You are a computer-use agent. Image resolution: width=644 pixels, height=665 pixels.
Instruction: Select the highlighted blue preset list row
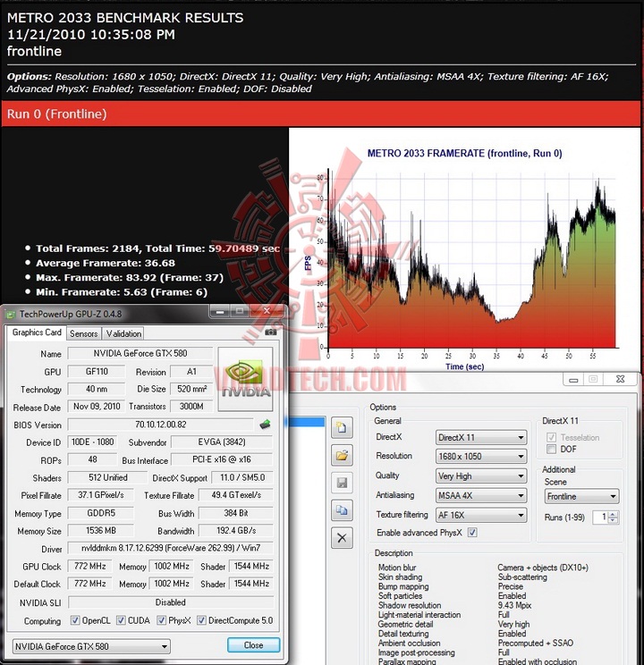[x=307, y=422]
